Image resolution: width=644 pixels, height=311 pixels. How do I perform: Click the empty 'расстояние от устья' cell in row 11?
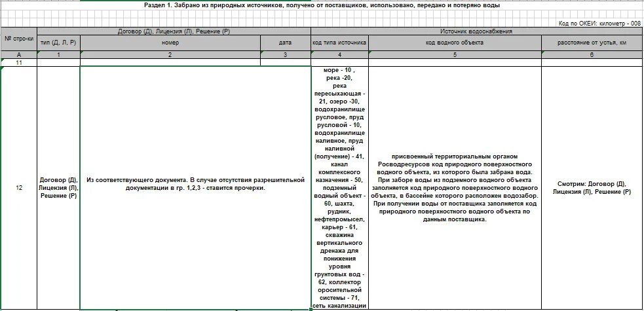pyautogui.click(x=592, y=62)
